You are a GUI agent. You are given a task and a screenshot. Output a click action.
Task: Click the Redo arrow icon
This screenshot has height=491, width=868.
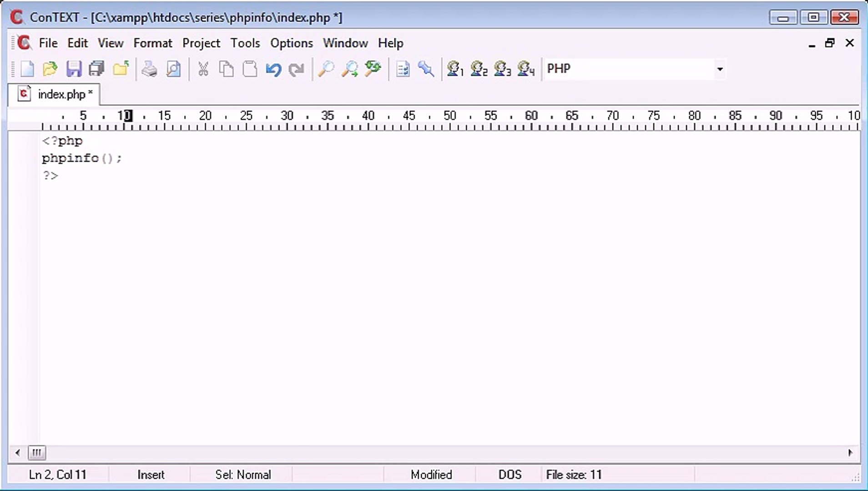297,69
